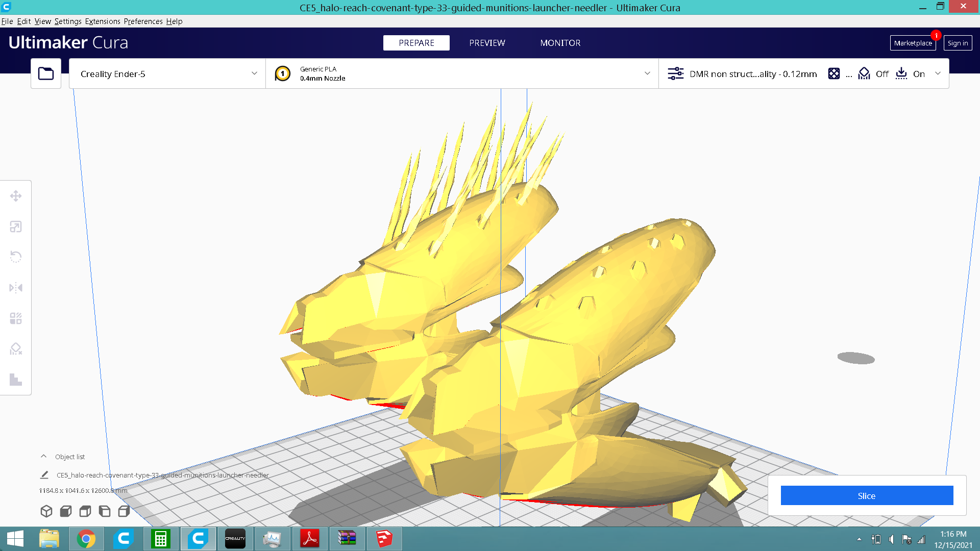The image size is (980, 551).
Task: Switch to 3D perspective view cube
Action: point(46,511)
